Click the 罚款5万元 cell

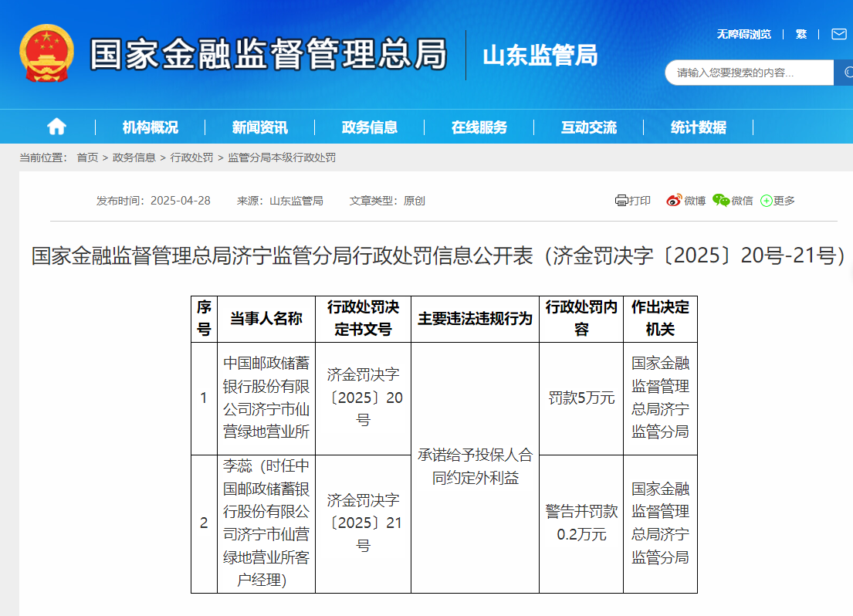(x=581, y=398)
